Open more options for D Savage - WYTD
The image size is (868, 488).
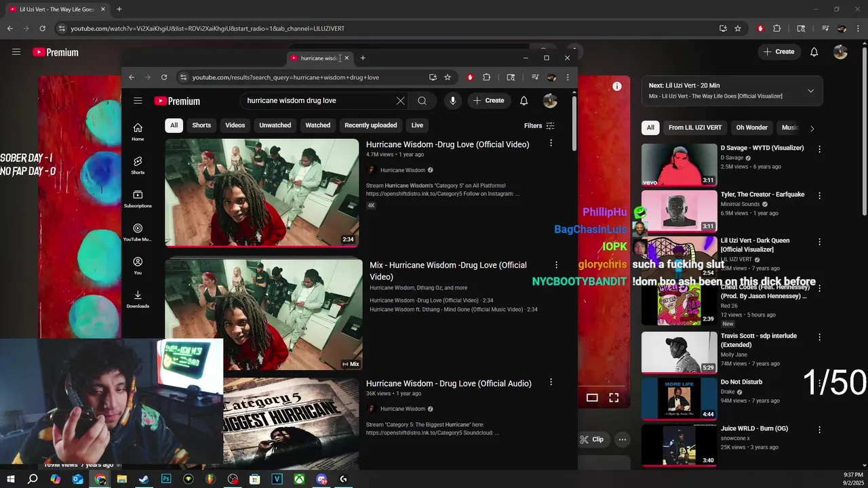(819, 148)
